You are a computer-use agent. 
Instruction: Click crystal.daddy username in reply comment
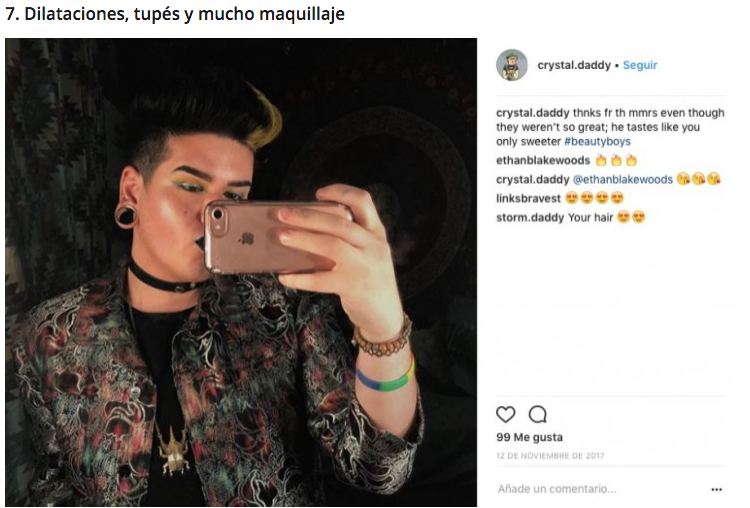[532, 179]
